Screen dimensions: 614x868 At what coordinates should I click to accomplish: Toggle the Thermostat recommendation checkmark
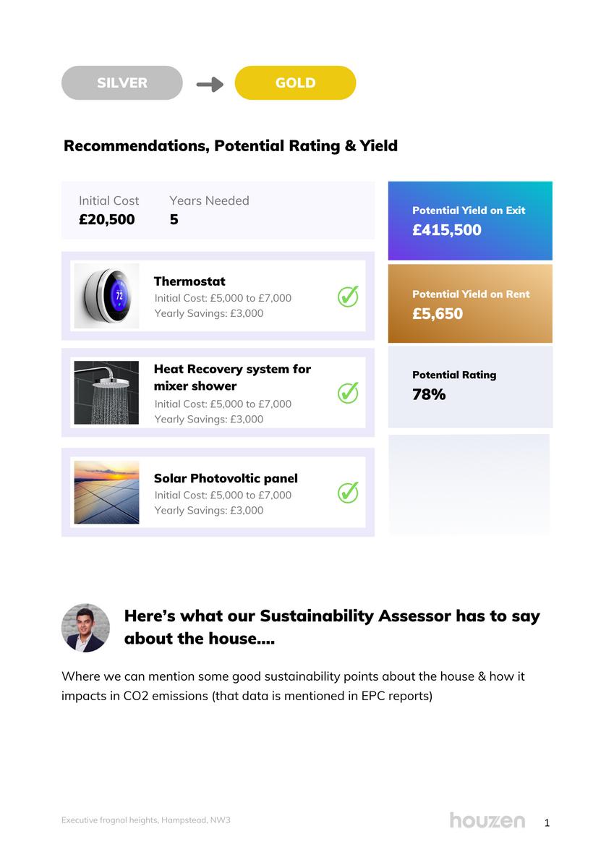click(348, 297)
